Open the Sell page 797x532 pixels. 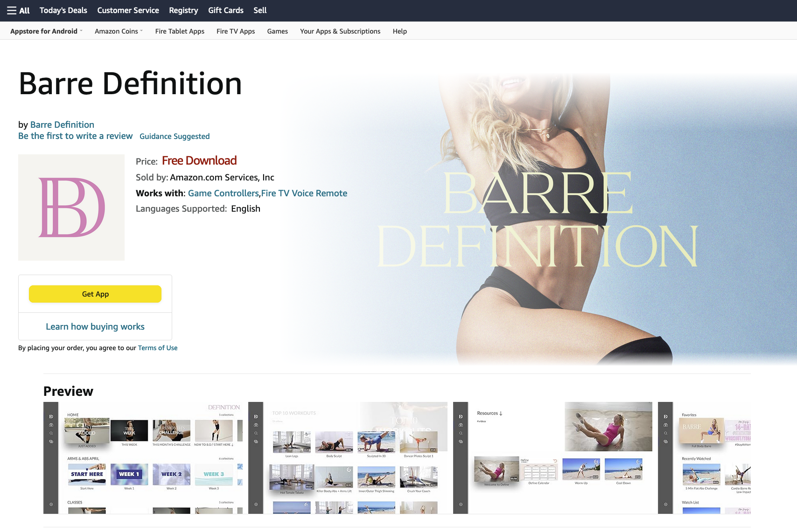[260, 10]
